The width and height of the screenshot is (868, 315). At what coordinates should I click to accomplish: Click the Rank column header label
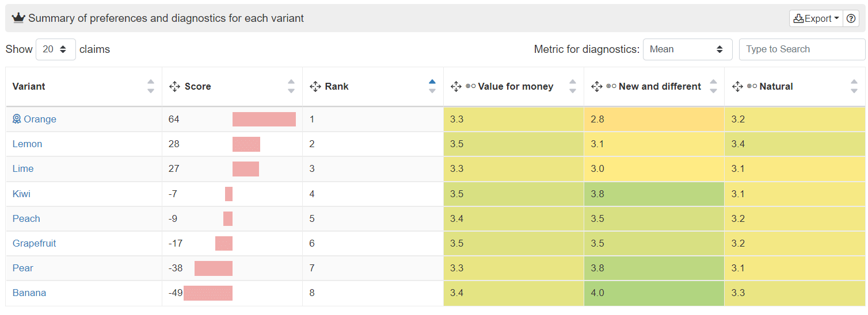[337, 86]
